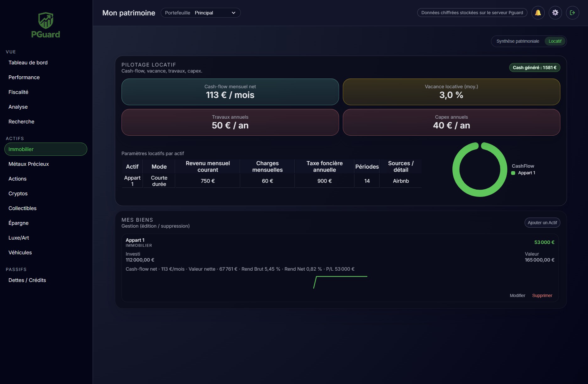Click Modifier for Appart 1
This screenshot has width=588, height=384.
517,295
